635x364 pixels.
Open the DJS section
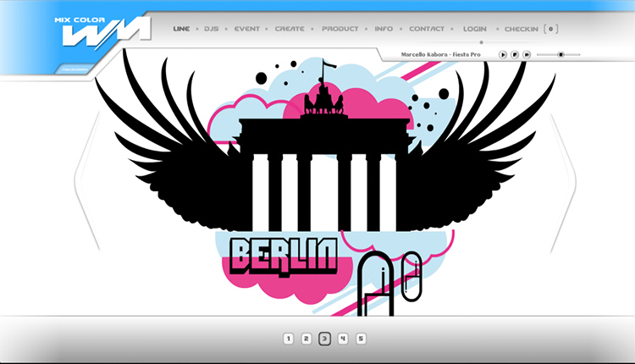tap(212, 29)
